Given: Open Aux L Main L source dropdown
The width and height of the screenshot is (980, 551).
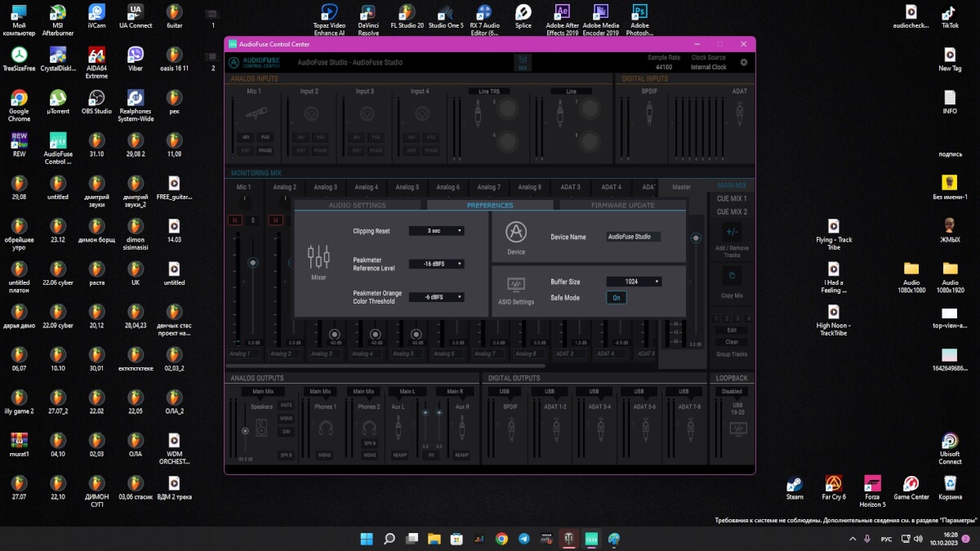Looking at the screenshot, I should tap(408, 392).
